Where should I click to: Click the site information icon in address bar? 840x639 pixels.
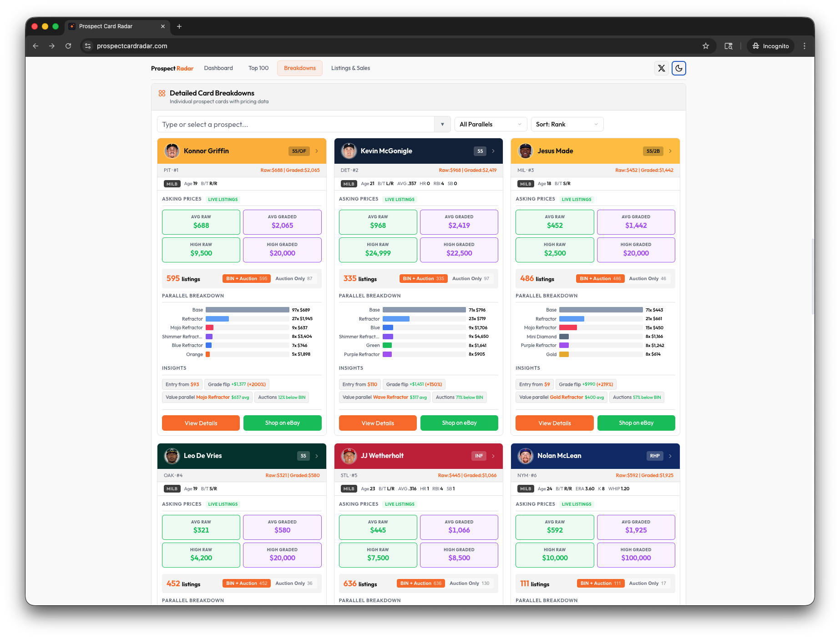tap(88, 46)
